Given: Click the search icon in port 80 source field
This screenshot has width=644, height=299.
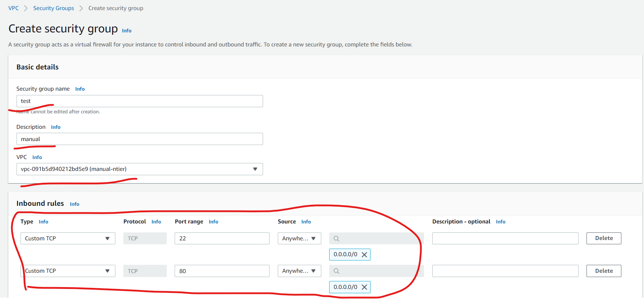Looking at the screenshot, I should point(336,271).
